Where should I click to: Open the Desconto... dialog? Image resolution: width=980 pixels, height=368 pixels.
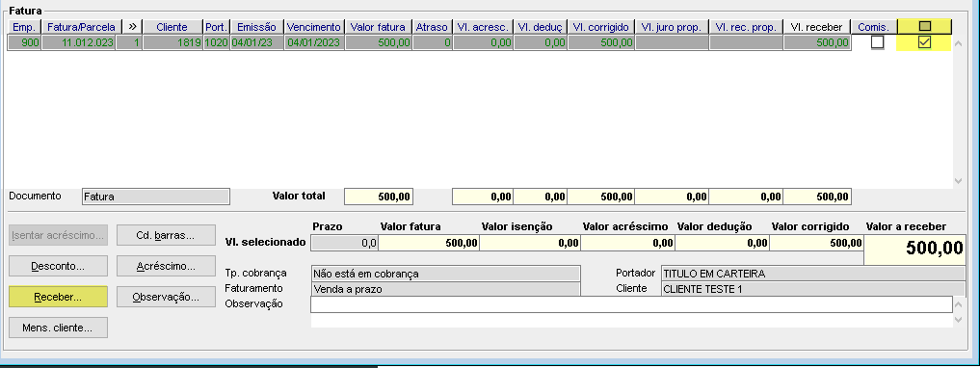click(x=58, y=266)
